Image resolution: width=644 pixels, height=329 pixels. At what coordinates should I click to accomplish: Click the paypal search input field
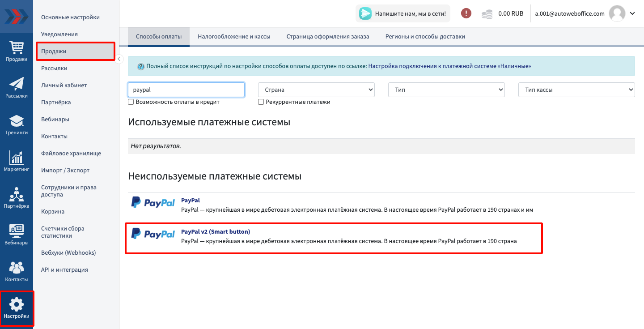tap(186, 90)
